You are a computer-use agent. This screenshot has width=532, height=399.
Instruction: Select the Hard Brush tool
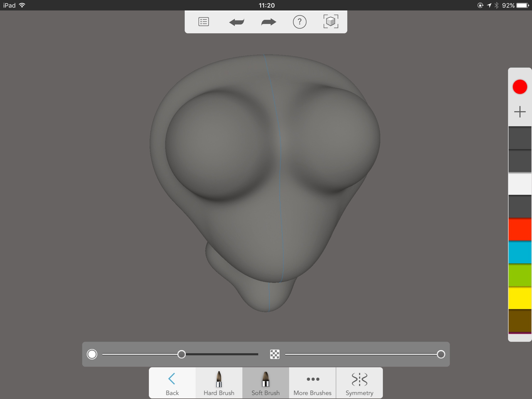point(219,383)
